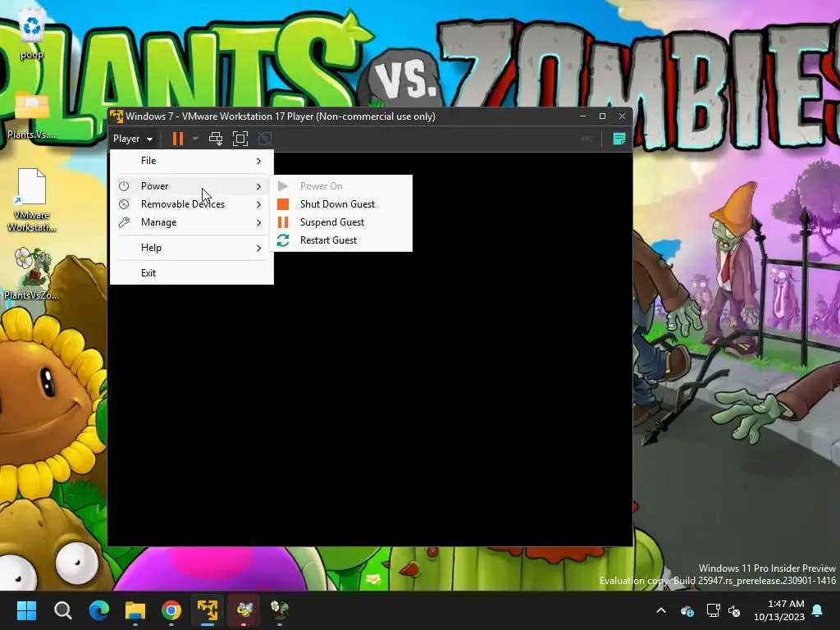Screen dimensions: 840x630
Task: Open Google Chrome from the taskbar
Action: (171, 610)
